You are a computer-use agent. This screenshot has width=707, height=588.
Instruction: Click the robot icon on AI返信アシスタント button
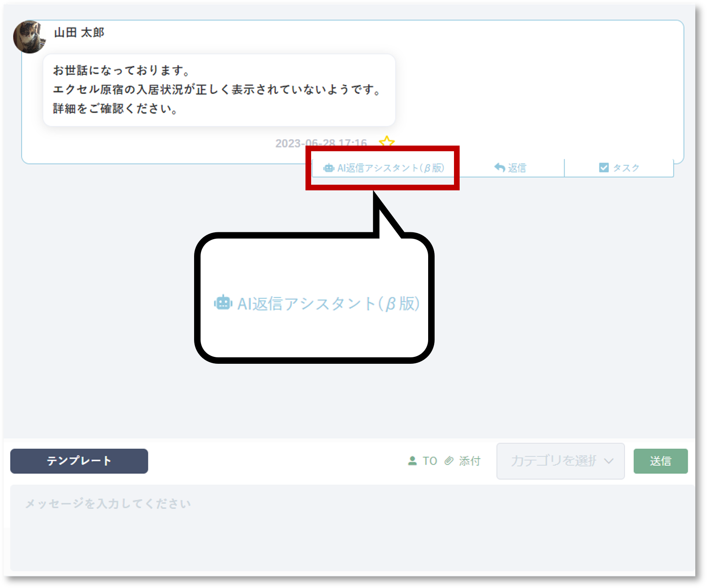coord(328,168)
